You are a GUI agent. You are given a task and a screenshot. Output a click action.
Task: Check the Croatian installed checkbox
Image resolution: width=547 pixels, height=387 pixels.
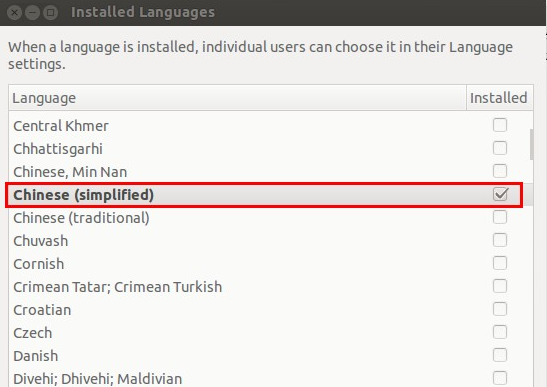(500, 310)
